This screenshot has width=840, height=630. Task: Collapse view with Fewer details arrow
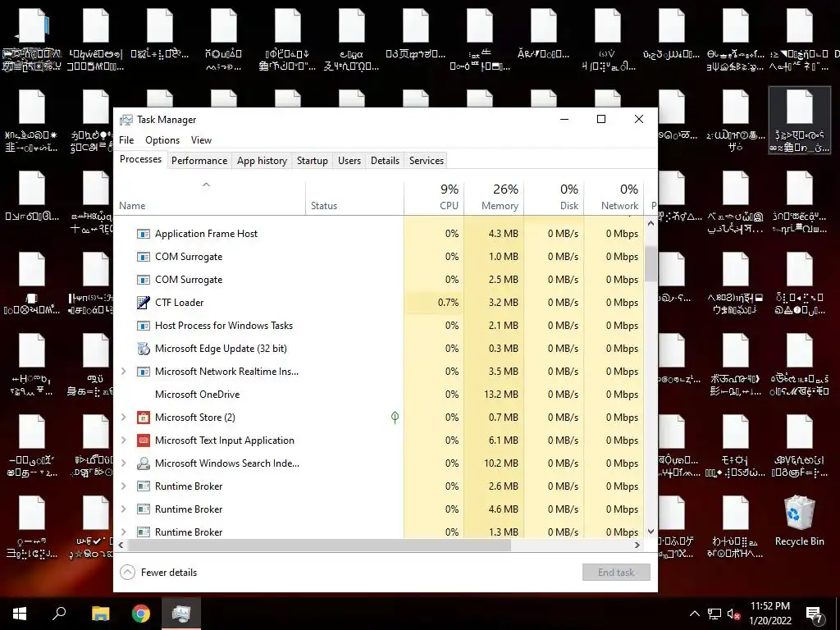point(127,572)
